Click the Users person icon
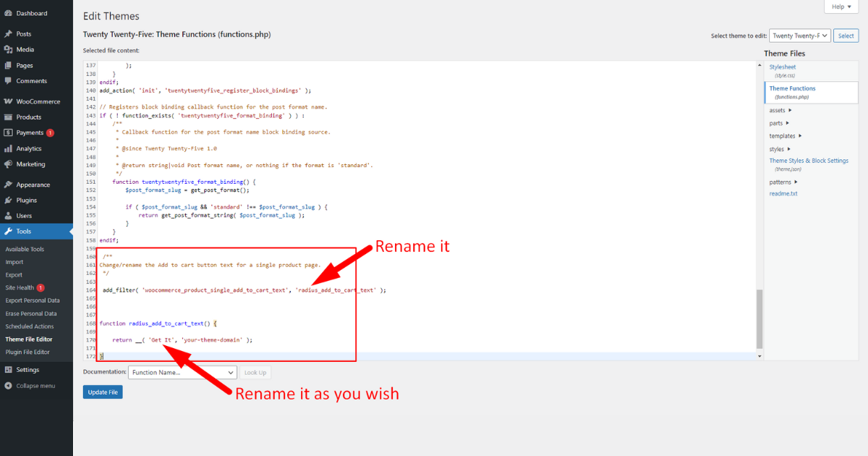The width and height of the screenshot is (868, 456). point(8,216)
